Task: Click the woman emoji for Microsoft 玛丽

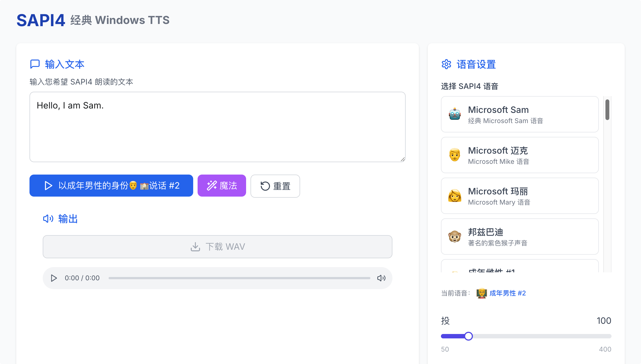Action: point(455,196)
